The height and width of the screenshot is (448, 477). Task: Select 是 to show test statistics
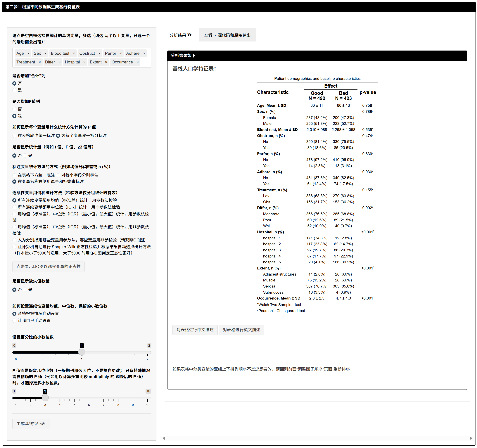pyautogui.click(x=25, y=156)
